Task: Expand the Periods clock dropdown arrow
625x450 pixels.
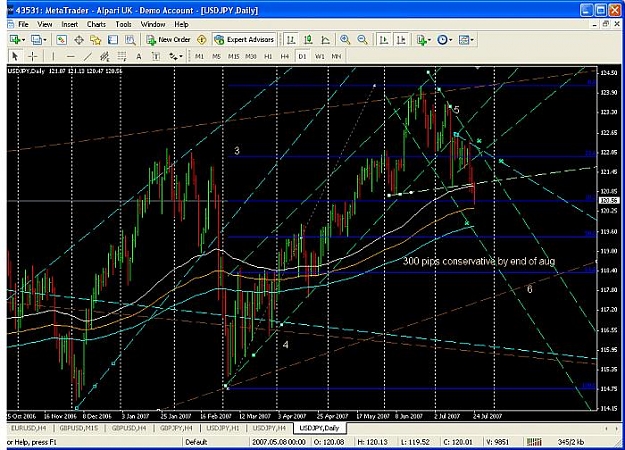Action: pos(451,40)
